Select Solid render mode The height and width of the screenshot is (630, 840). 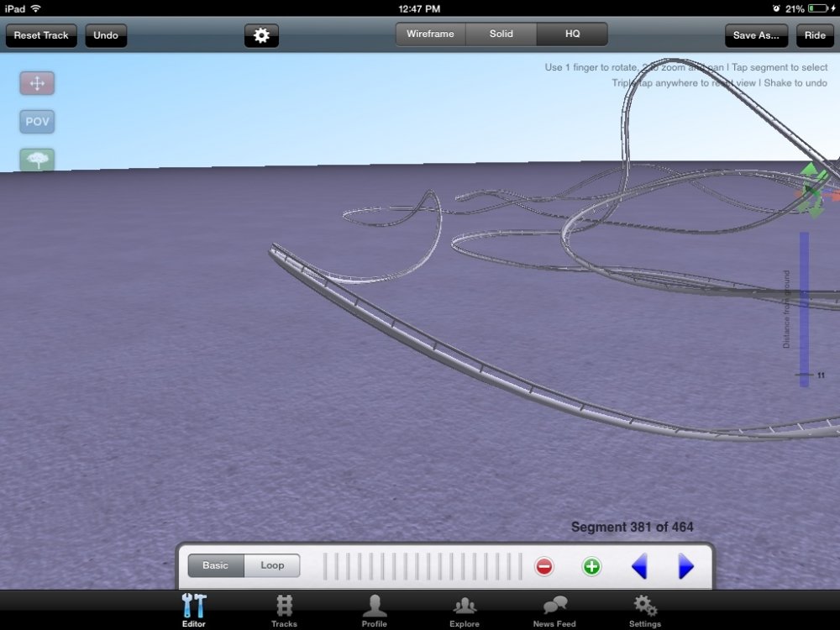[x=501, y=34]
